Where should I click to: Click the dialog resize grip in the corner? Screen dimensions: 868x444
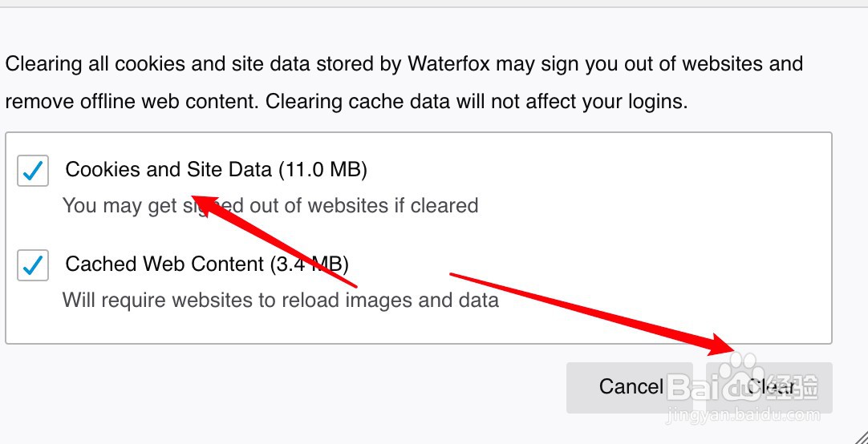(859, 436)
